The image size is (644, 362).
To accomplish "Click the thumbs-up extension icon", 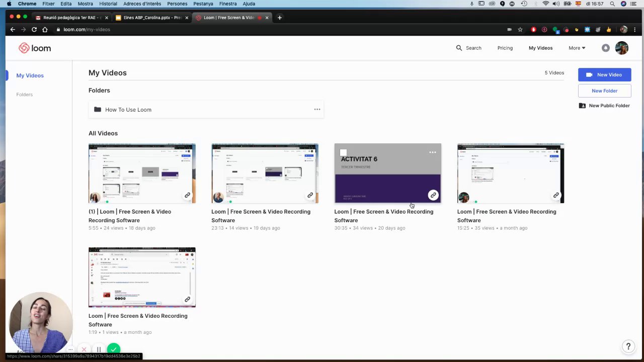I will (x=609, y=30).
